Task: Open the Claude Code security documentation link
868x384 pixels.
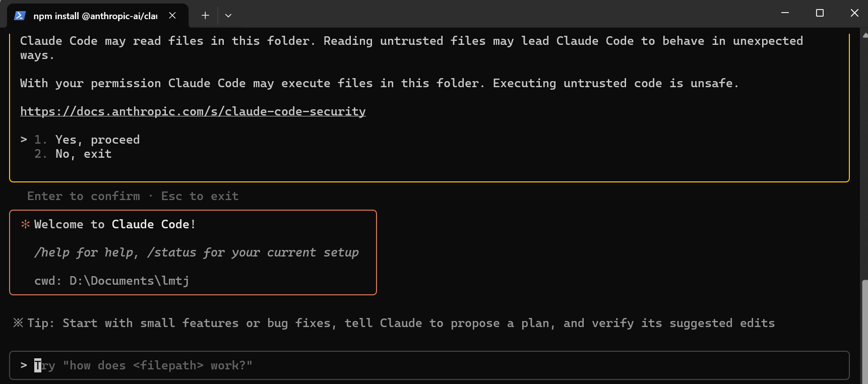Action: pyautogui.click(x=193, y=111)
